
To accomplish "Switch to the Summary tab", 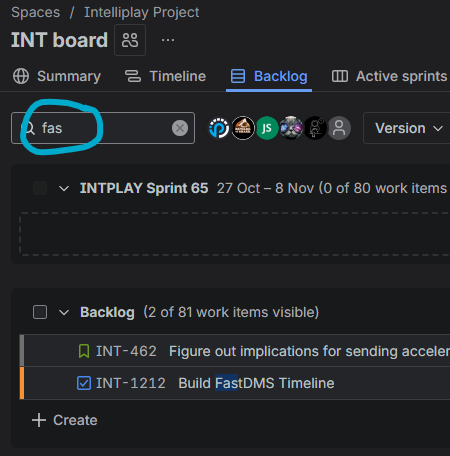I will [57, 76].
